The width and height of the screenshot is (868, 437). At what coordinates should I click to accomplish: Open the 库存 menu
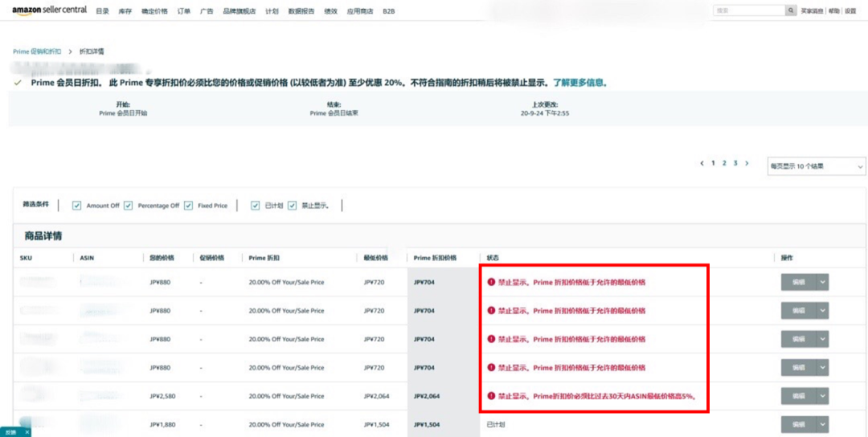(x=125, y=11)
